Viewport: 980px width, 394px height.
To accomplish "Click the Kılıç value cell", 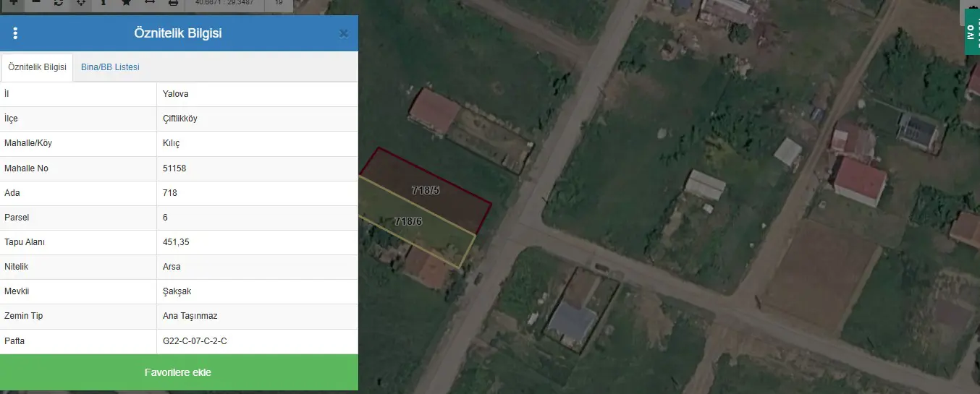I will (x=258, y=143).
